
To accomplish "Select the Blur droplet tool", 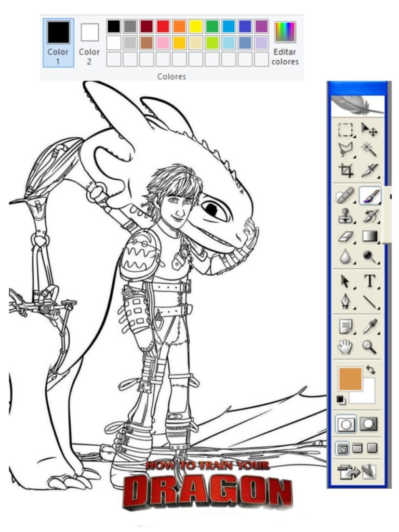I will pos(345,257).
